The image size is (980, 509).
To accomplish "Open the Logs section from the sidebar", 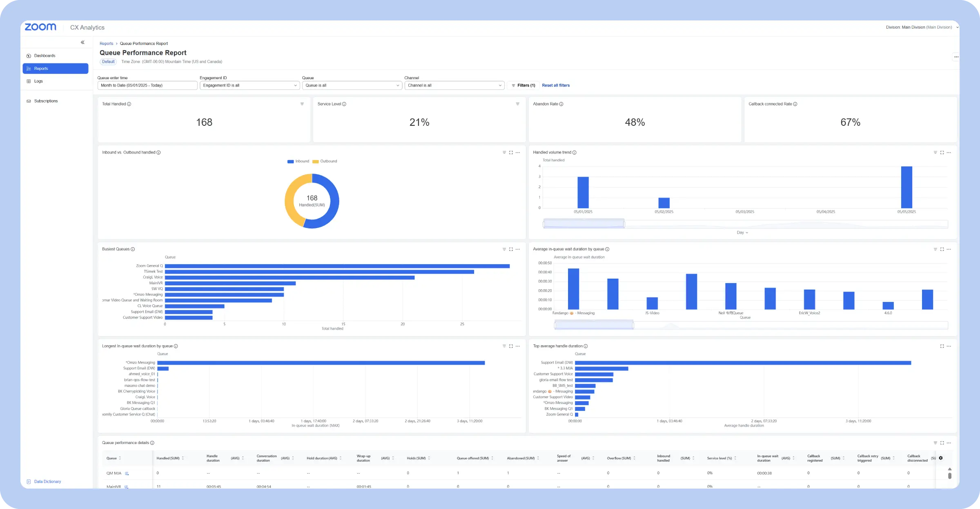I will [38, 81].
